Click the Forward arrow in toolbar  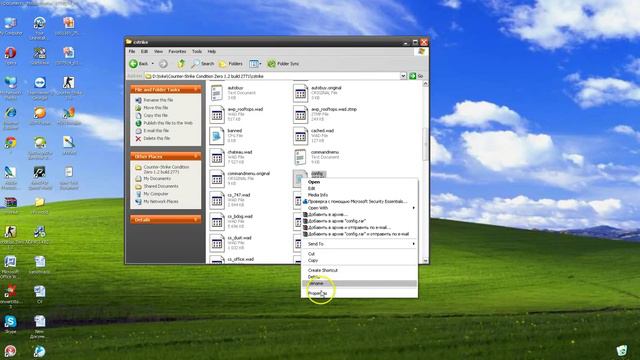pyautogui.click(x=163, y=64)
